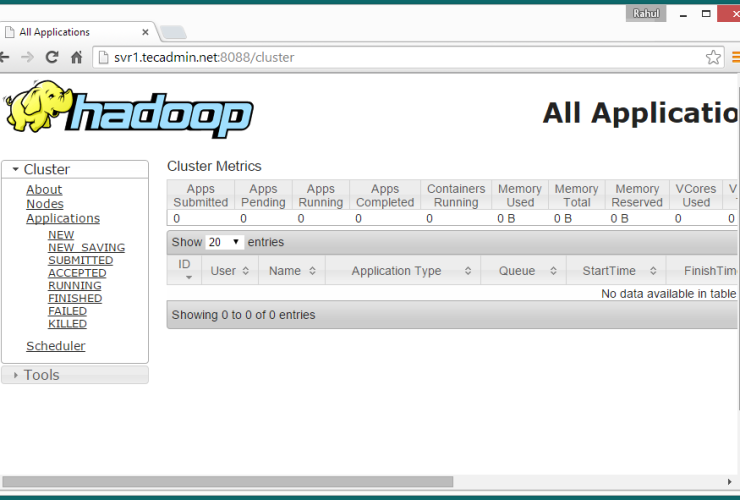This screenshot has height=500, width=740.
Task: Sort table by ID column arrow
Action: [x=185, y=277]
